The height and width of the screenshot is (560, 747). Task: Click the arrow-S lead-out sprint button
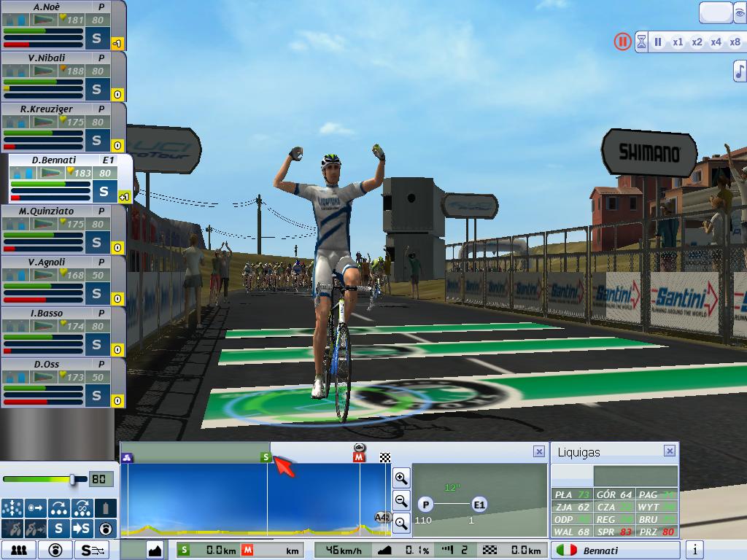coord(83,528)
